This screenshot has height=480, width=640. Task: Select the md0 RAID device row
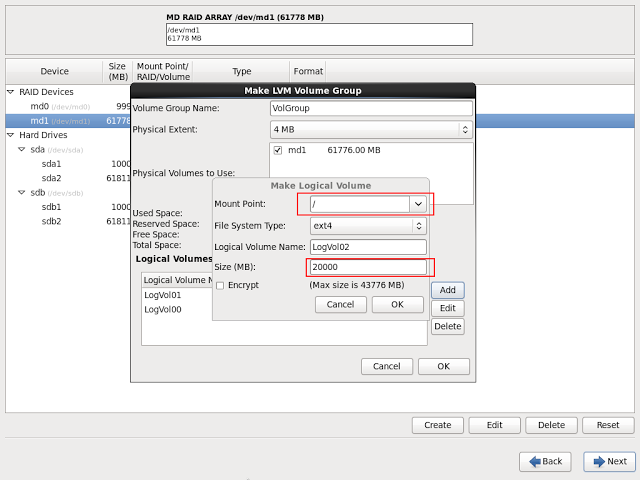40,106
